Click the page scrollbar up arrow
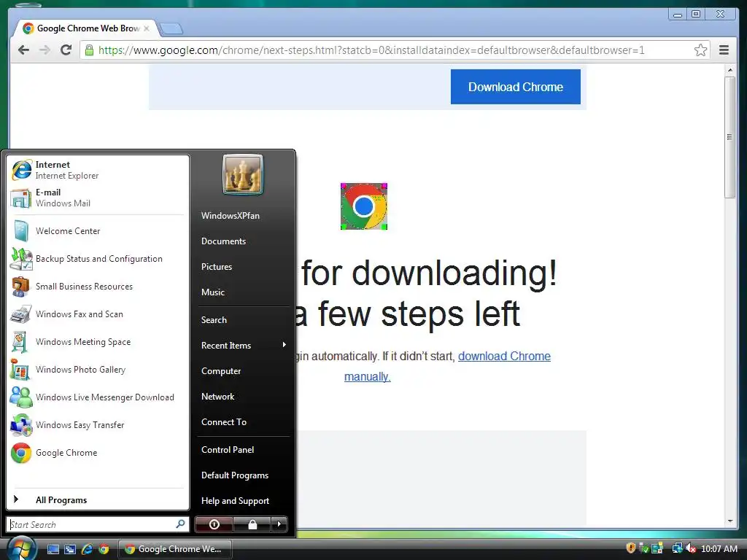 tap(729, 71)
